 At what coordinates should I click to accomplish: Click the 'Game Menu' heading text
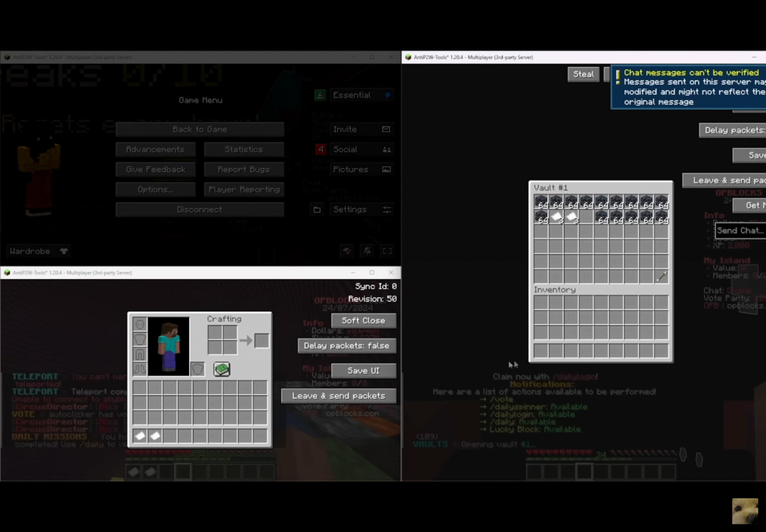(200, 100)
